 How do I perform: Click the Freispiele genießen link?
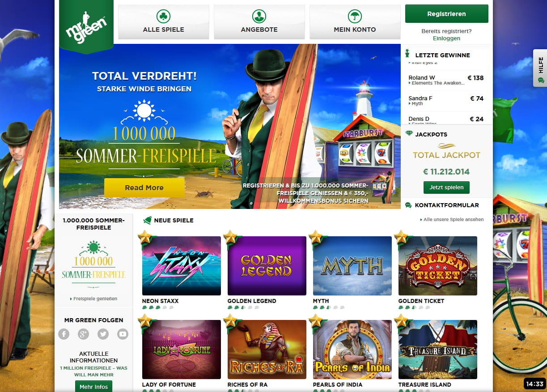(x=94, y=298)
